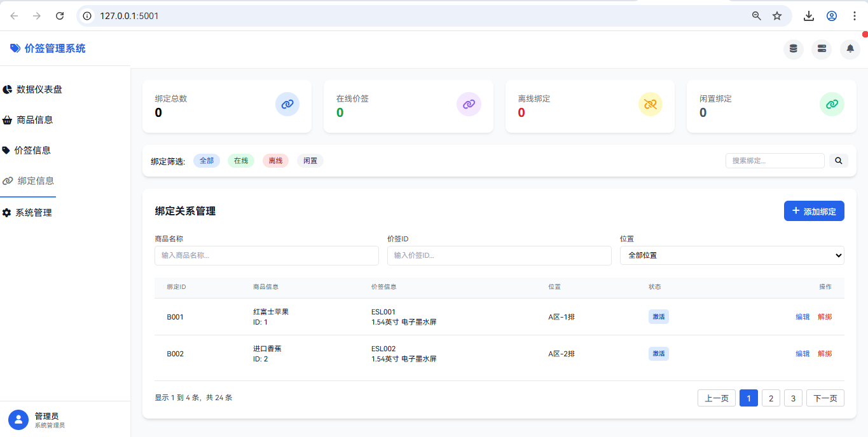868x437 pixels.
Task: Go to 上一页
Action: pos(717,398)
